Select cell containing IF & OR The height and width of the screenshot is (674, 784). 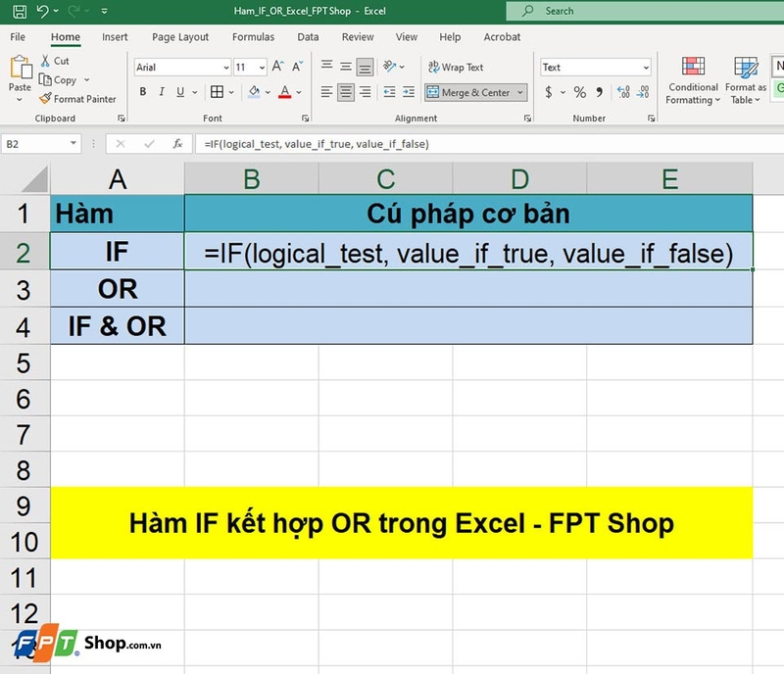pos(117,326)
